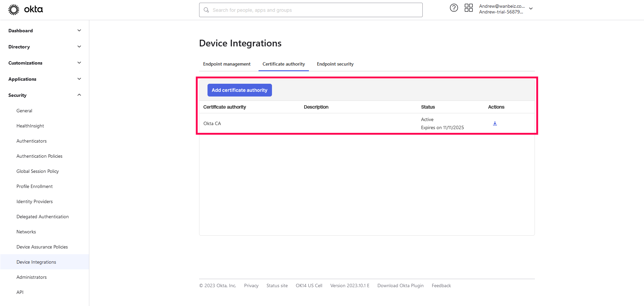
Task: Switch to the Endpoint management tab
Action: [x=227, y=64]
